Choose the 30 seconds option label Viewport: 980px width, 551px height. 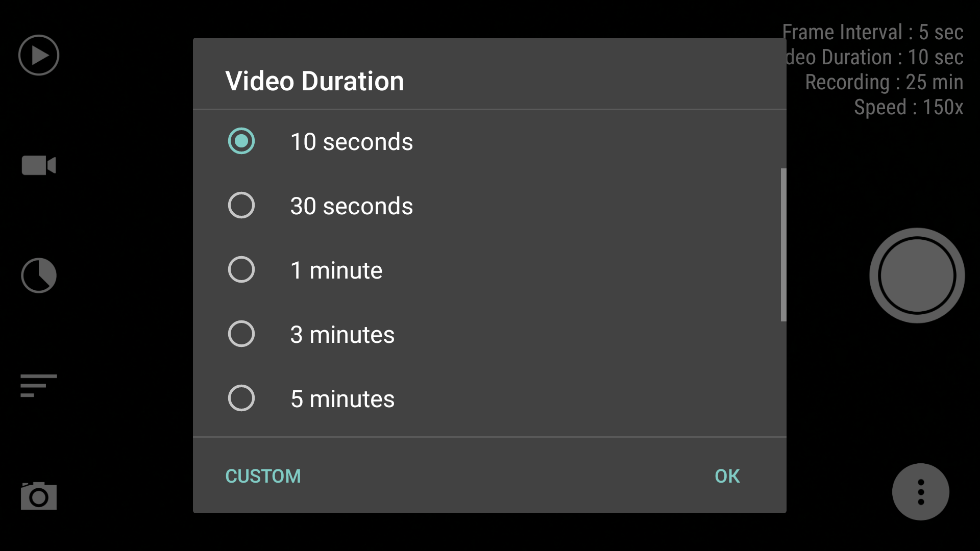tap(352, 206)
